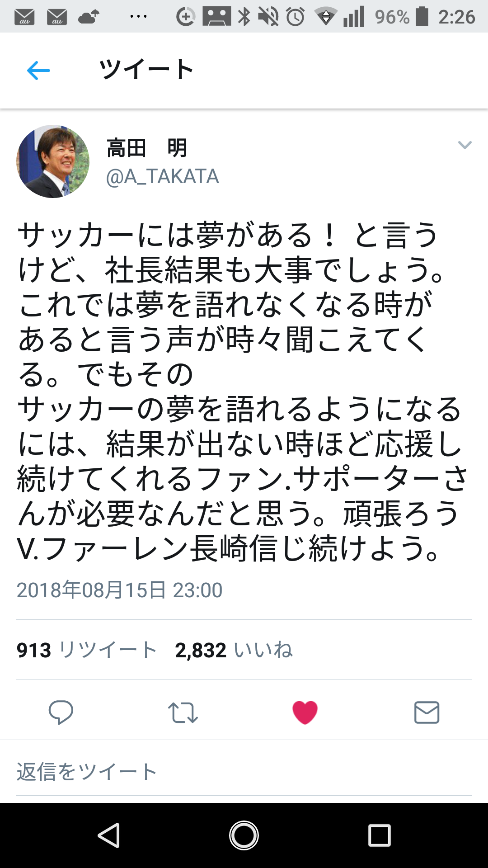Unlike the tweet via red heart
Image resolution: width=488 pixels, height=868 pixels.
pyautogui.click(x=305, y=712)
